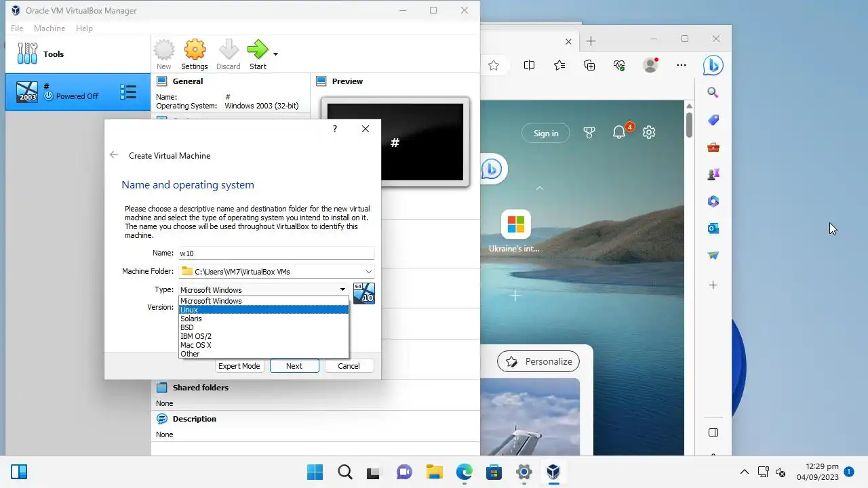
Task: Click the rewards trophy icon
Action: click(x=589, y=133)
